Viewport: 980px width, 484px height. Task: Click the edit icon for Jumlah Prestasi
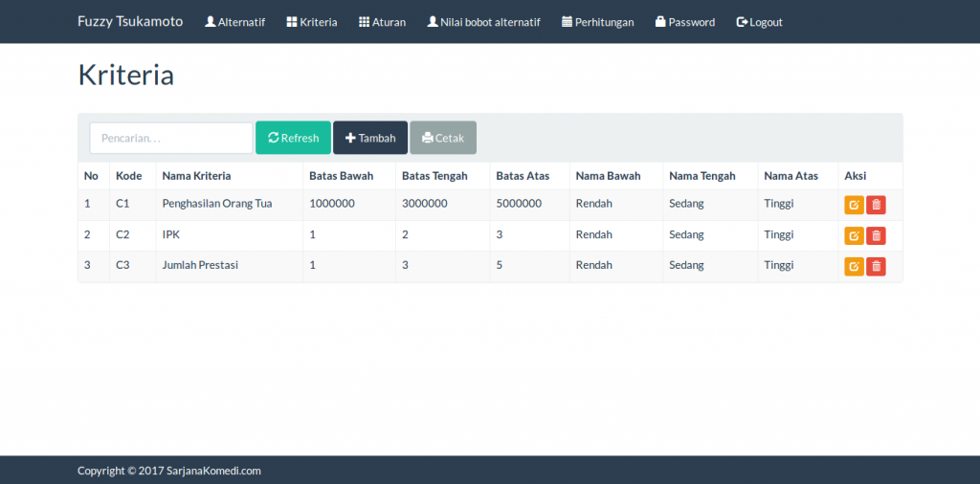click(854, 266)
